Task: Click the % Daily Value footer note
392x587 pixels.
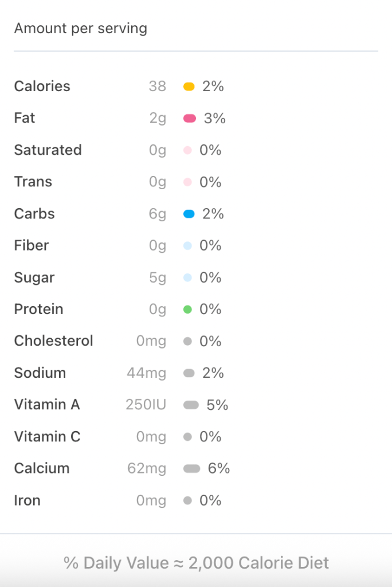Action: (196, 563)
